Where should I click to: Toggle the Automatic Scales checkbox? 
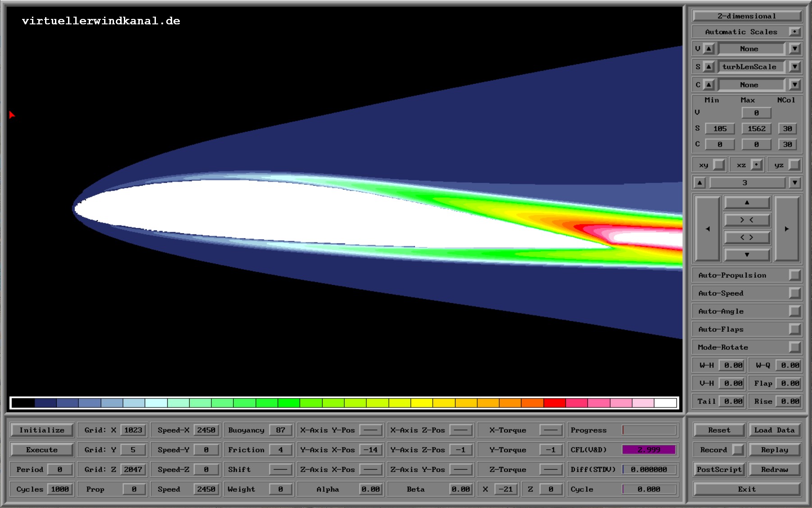(x=795, y=32)
